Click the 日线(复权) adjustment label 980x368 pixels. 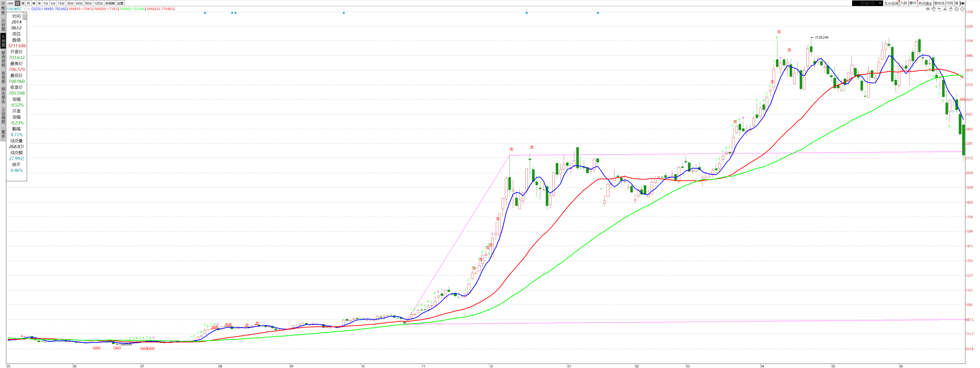(x=14, y=9)
